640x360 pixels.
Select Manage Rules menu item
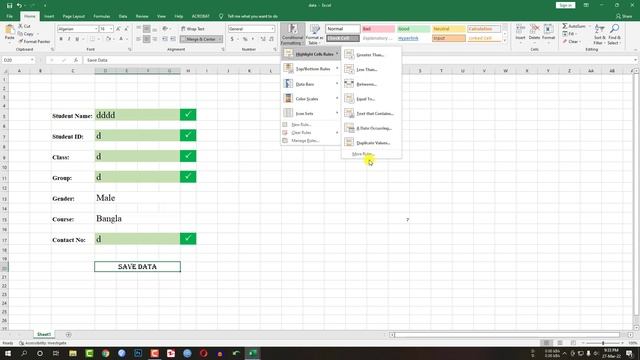(x=311, y=140)
